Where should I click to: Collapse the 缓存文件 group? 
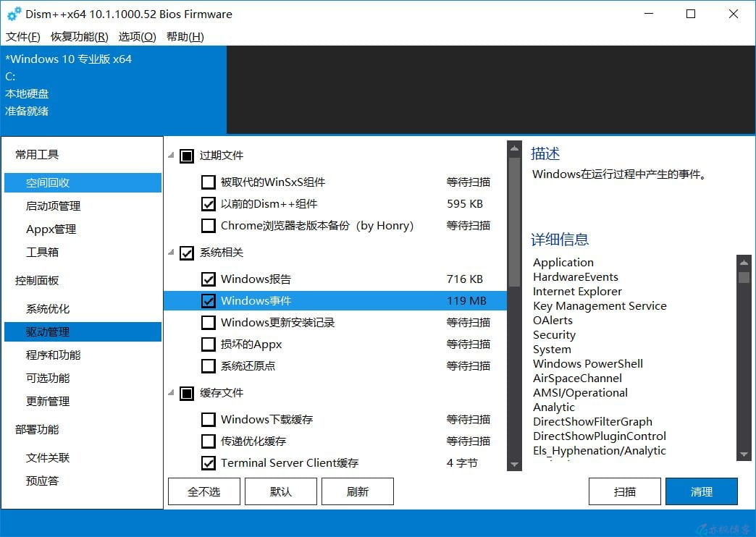pos(171,393)
